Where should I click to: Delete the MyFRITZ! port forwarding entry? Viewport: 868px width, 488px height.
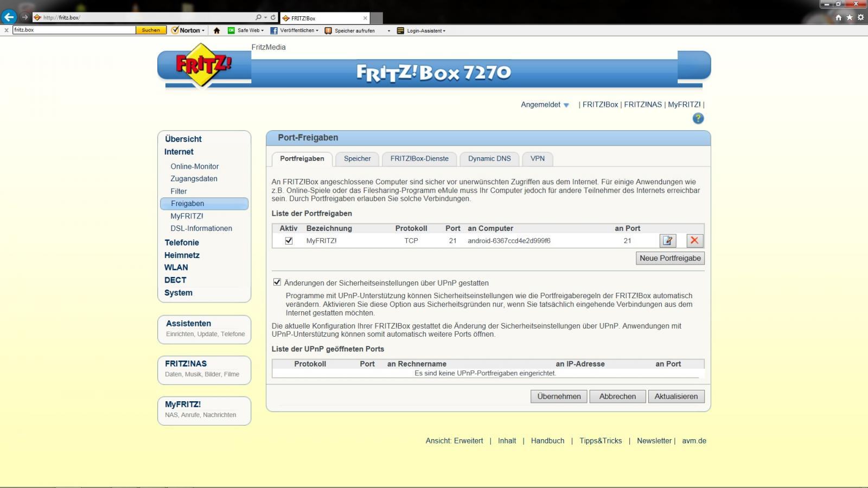[694, 241]
